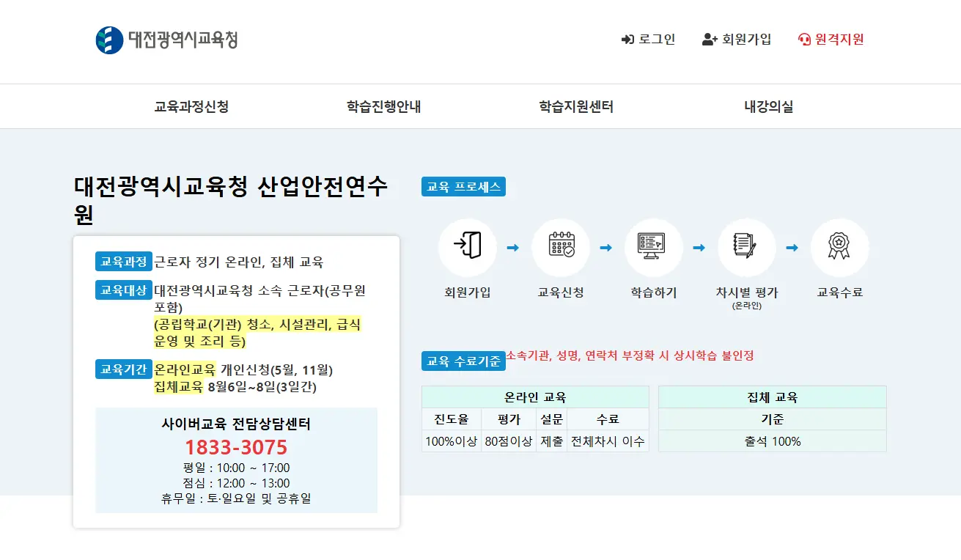Click the 대전광역시교육청 logo
Image resolution: width=961 pixels, height=560 pixels.
click(169, 40)
